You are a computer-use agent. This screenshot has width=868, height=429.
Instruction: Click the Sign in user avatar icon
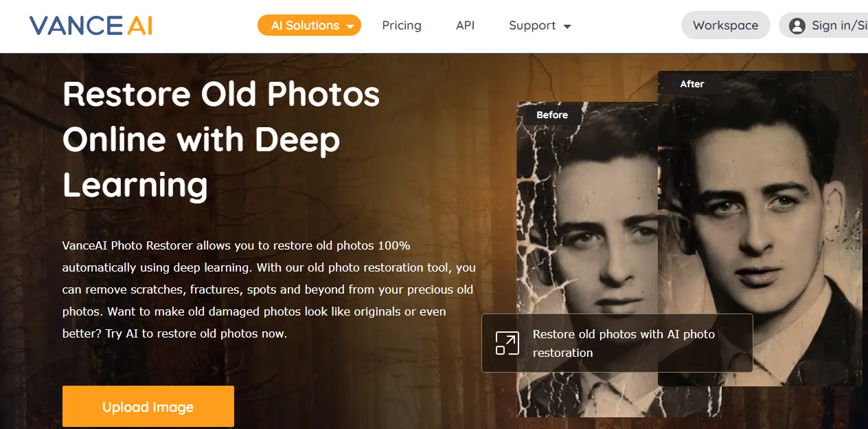(797, 25)
